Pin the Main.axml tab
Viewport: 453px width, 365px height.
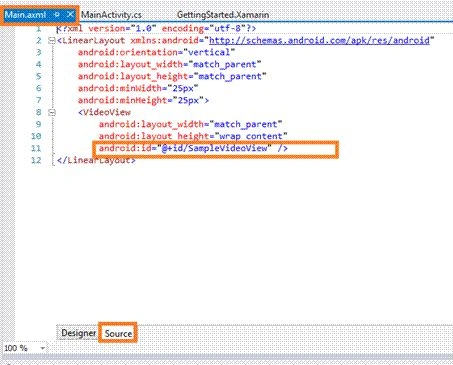tap(57, 15)
